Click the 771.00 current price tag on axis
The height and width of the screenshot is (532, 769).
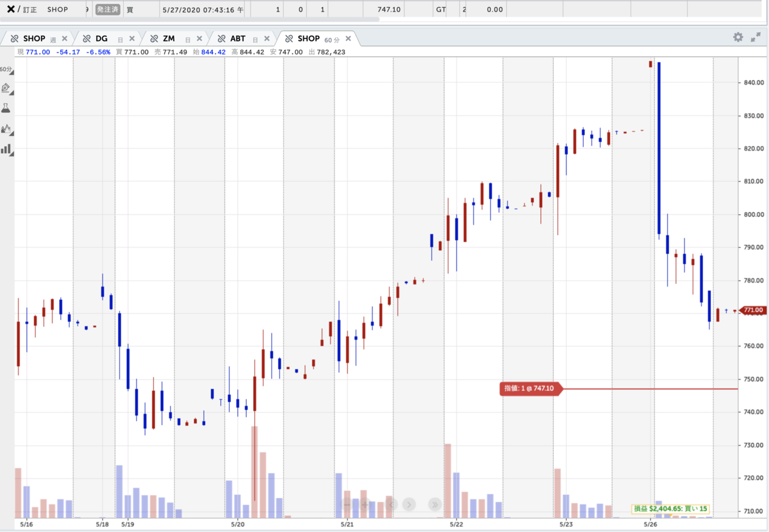(753, 310)
